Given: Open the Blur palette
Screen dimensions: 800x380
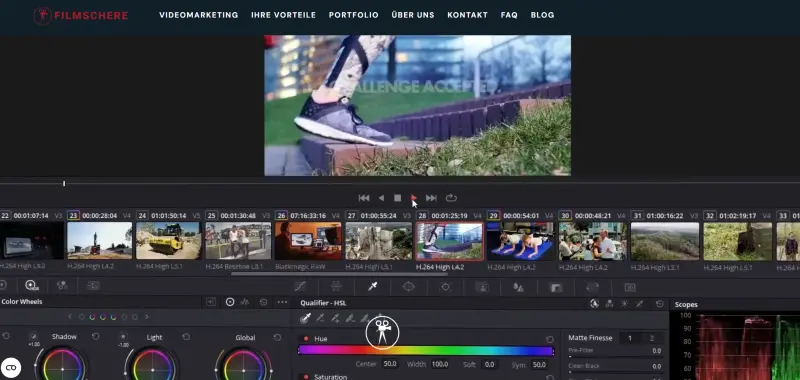Looking at the screenshot, I should (518, 287).
